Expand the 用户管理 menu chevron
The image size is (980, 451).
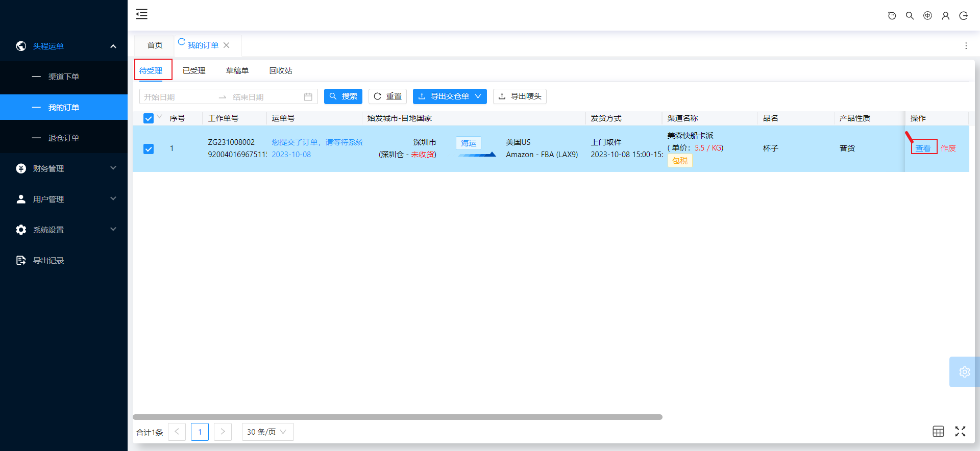point(113,198)
